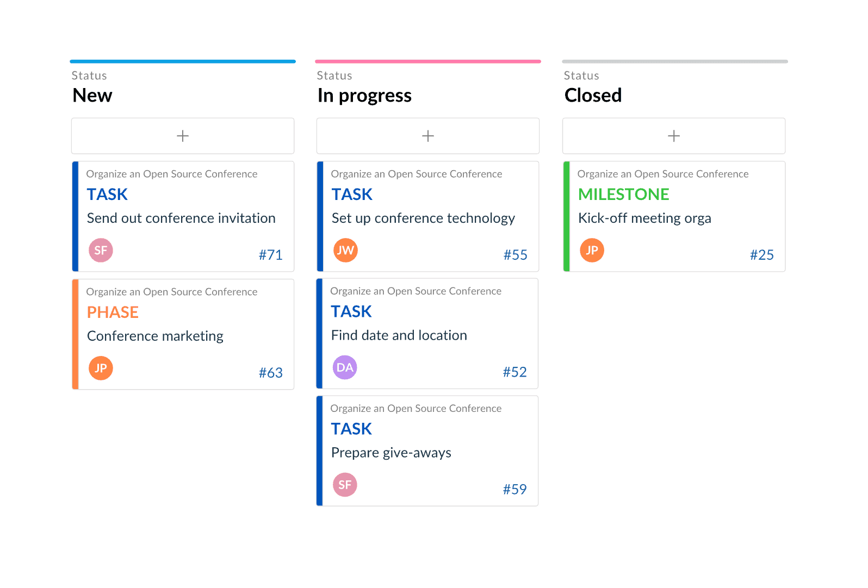Screen dimensions: 868x588
Task: Open milestone ID #25
Action: tap(761, 255)
